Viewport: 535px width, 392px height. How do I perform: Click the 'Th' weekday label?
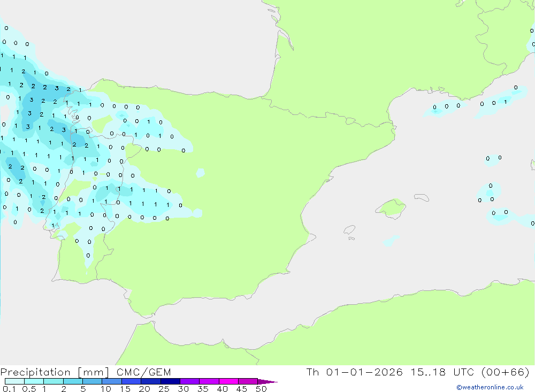pyautogui.click(x=312, y=372)
